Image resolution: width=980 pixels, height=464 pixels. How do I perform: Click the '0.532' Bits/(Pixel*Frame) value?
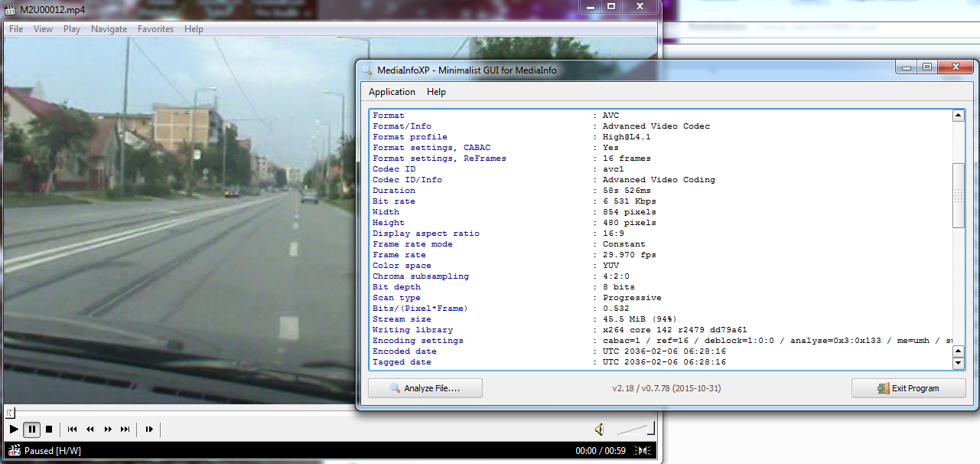[616, 309]
